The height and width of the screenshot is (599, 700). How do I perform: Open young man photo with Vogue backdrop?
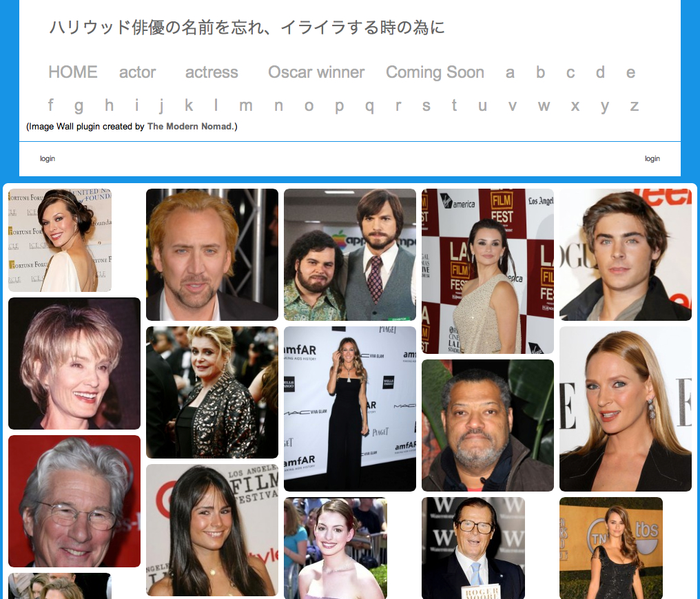point(626,254)
